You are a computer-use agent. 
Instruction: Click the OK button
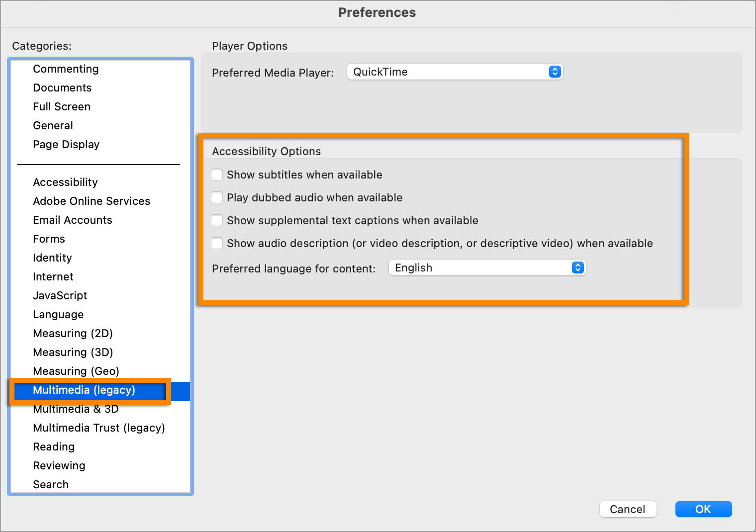(703, 509)
